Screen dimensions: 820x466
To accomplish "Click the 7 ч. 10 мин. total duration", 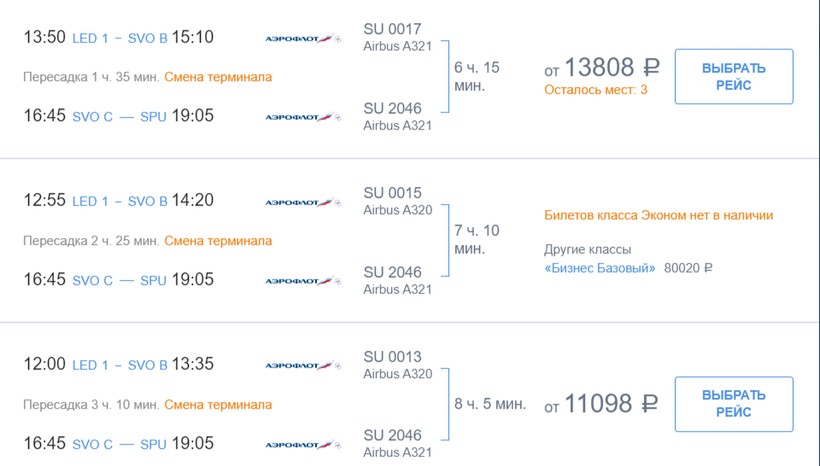I will coord(477,240).
